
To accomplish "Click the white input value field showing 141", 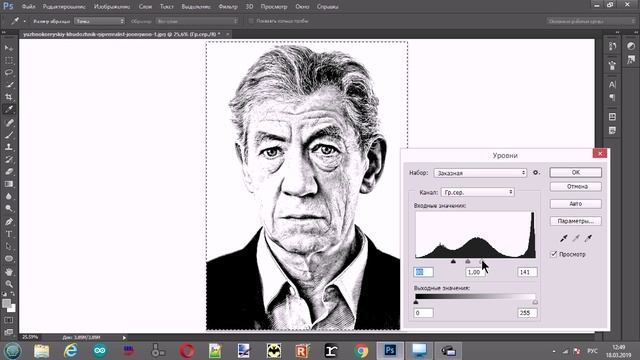I will tap(527, 272).
